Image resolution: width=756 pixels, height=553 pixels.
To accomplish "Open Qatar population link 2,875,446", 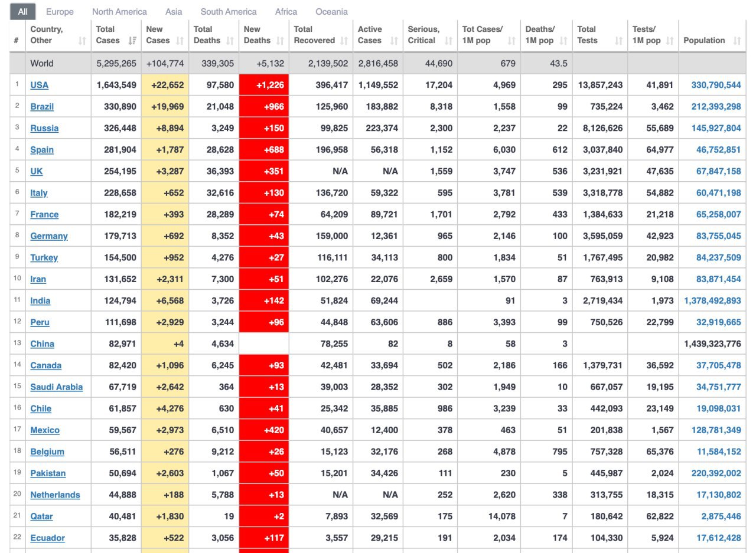I will click(721, 516).
